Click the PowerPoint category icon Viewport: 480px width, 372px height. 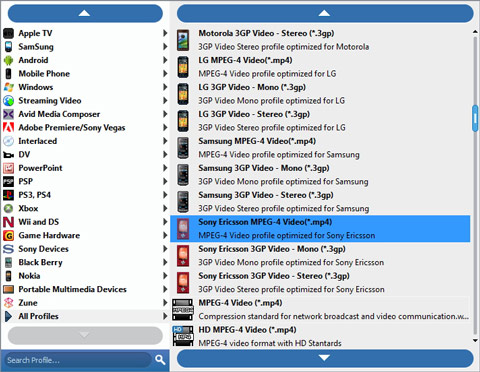tap(8, 168)
